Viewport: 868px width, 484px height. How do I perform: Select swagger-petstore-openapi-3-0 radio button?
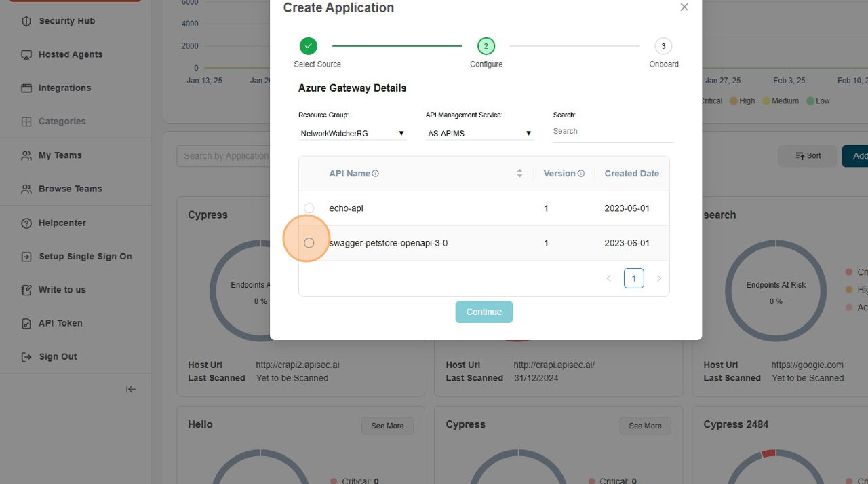tap(309, 243)
